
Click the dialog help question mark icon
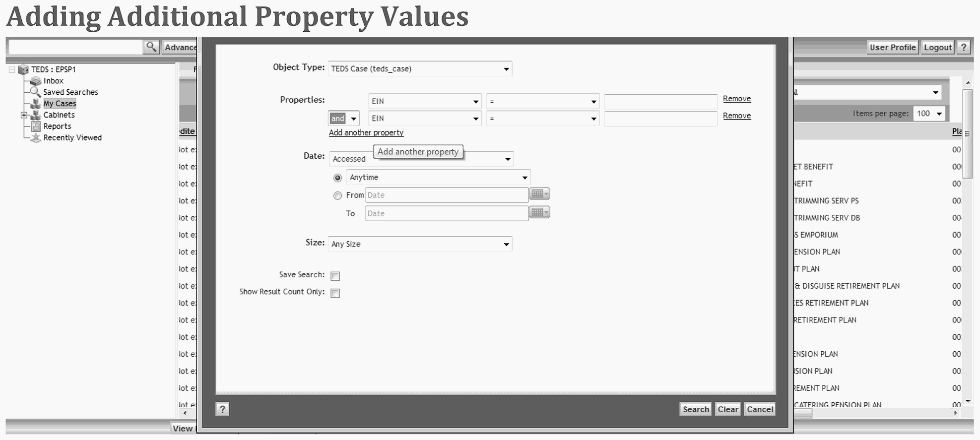pyautogui.click(x=222, y=409)
